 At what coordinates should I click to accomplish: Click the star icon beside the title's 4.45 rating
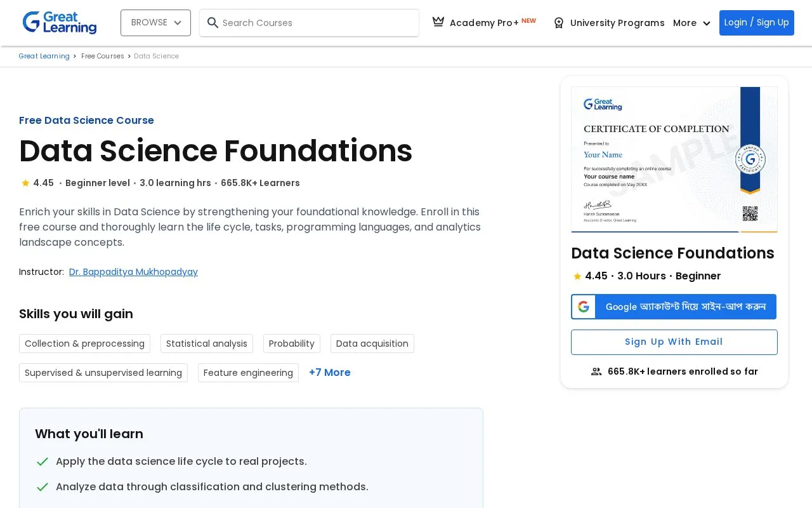25,183
